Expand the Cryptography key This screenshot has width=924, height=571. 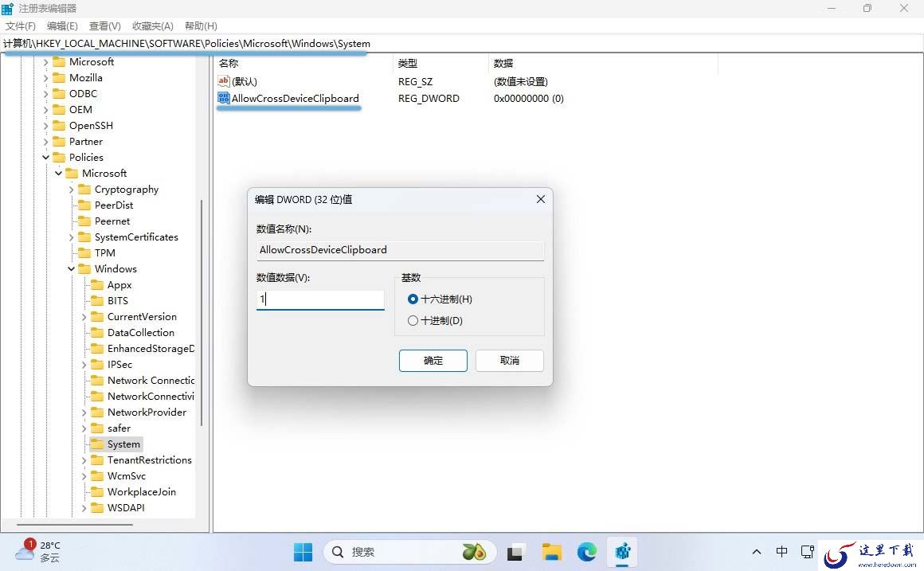(72, 190)
